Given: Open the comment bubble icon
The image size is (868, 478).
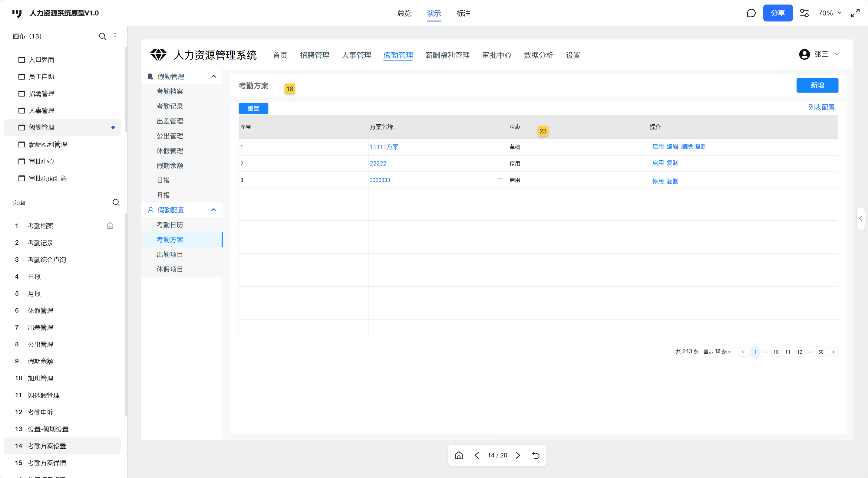Looking at the screenshot, I should click(751, 13).
